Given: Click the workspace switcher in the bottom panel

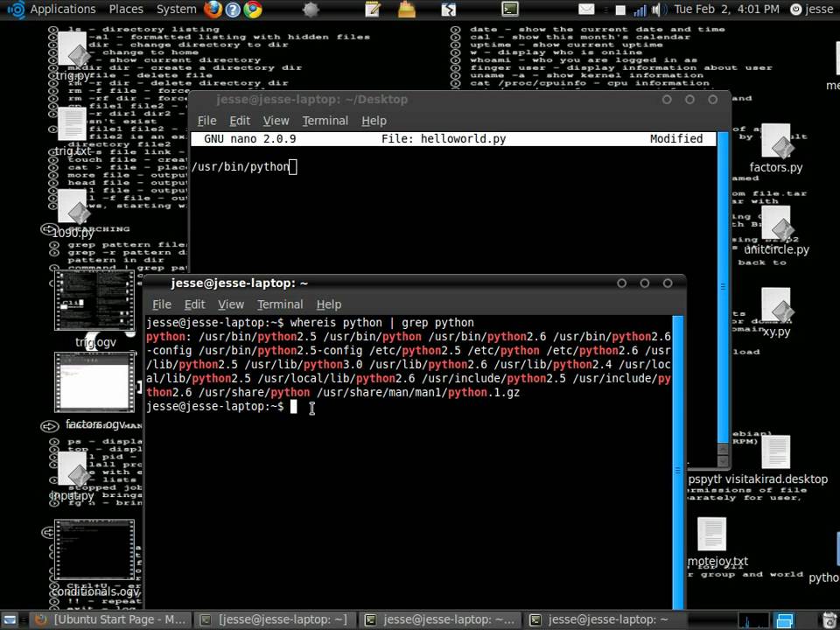Looking at the screenshot, I should coord(785,620).
